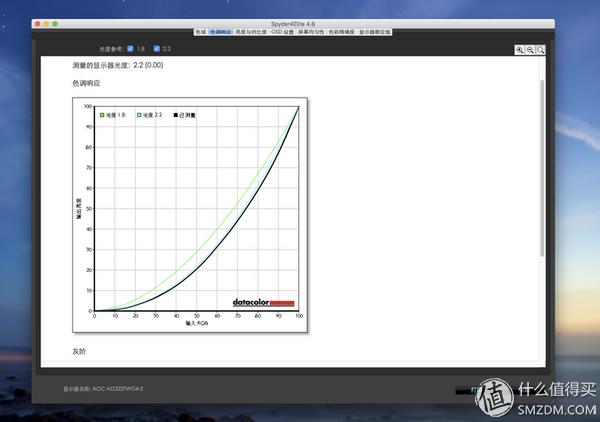Click the zoom in magnifier icon

click(520, 49)
